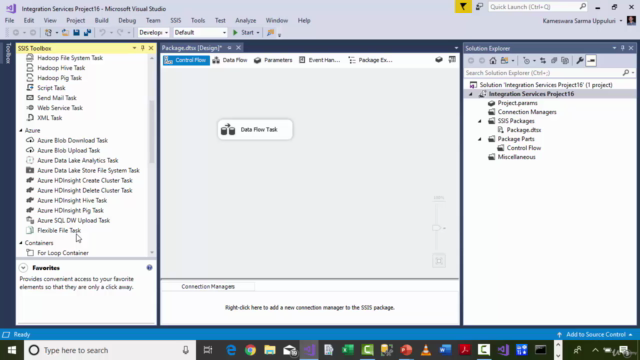Switch to the Parameters tab
Viewport: 640px width, 360px height.
[273, 60]
